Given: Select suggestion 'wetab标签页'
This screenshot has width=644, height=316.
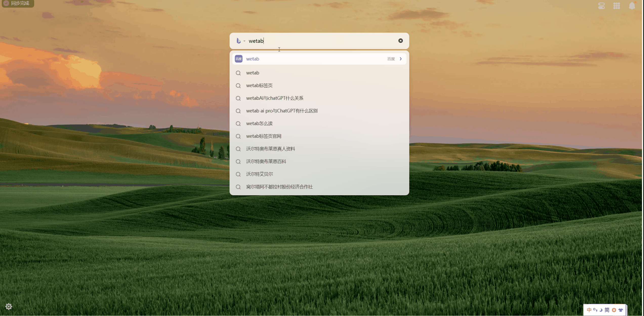Looking at the screenshot, I should pyautogui.click(x=259, y=86).
